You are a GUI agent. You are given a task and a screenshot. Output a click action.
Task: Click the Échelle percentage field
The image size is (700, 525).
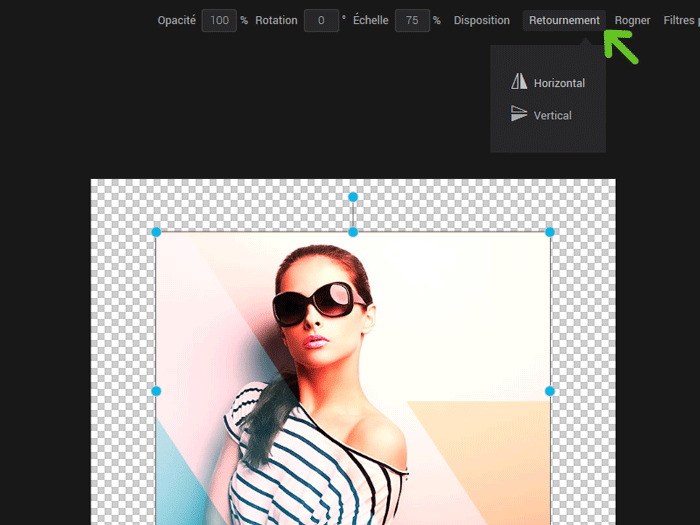pyautogui.click(x=411, y=20)
